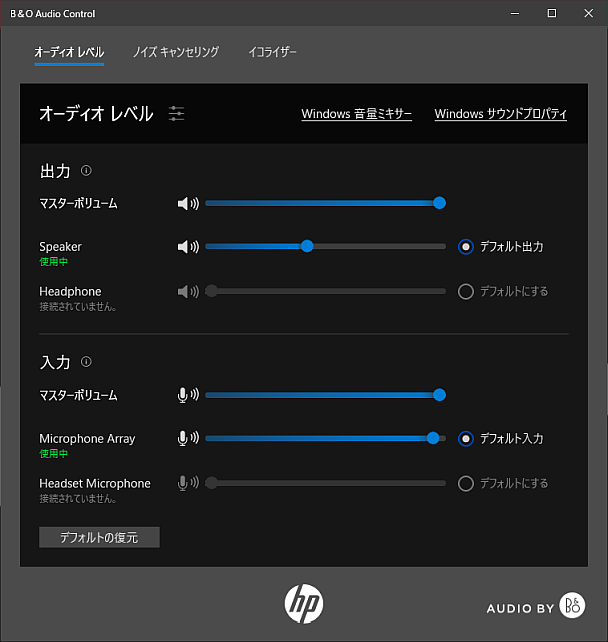Mute input master volume microphone icon
This screenshot has width=608, height=642.
click(x=188, y=395)
